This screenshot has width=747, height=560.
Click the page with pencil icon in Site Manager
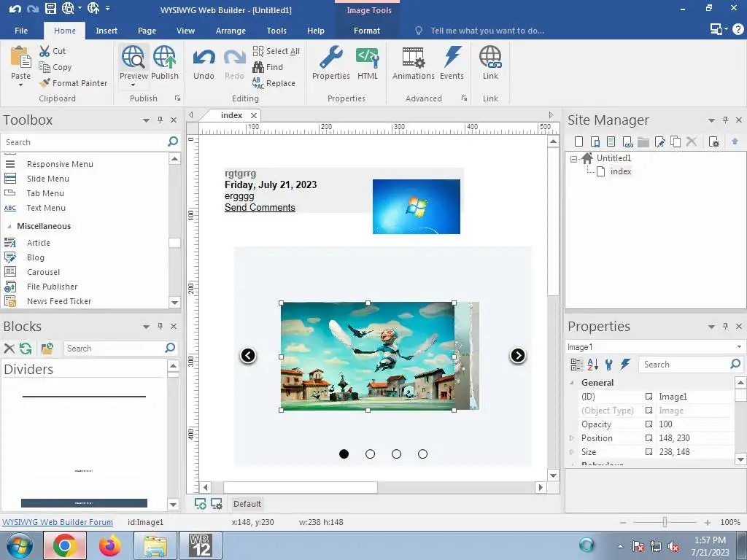(659, 141)
